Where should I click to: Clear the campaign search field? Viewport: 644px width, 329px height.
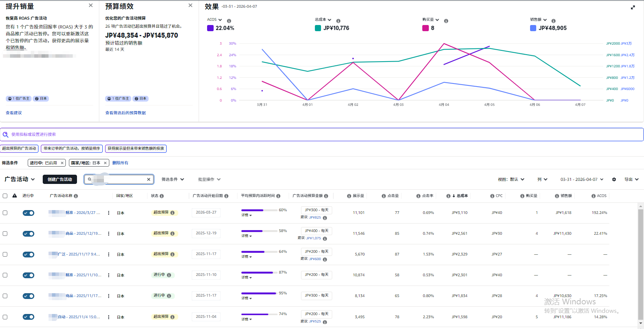[x=149, y=179]
